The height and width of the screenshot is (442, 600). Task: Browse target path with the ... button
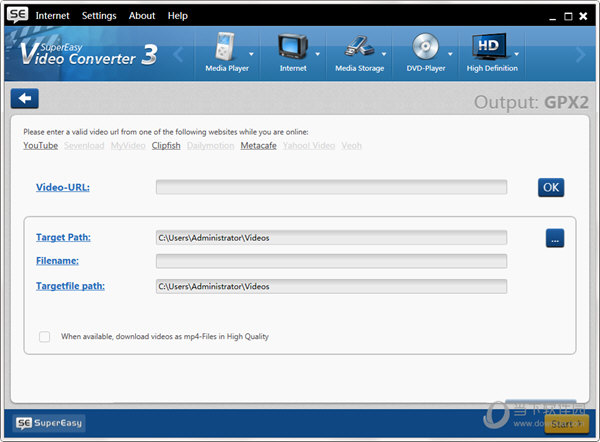(x=554, y=238)
